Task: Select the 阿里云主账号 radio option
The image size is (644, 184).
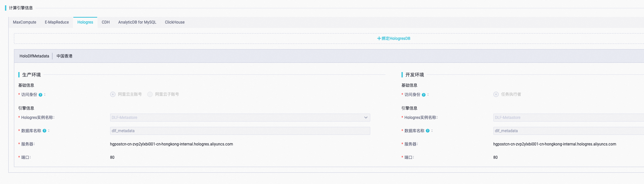Action: [x=113, y=94]
